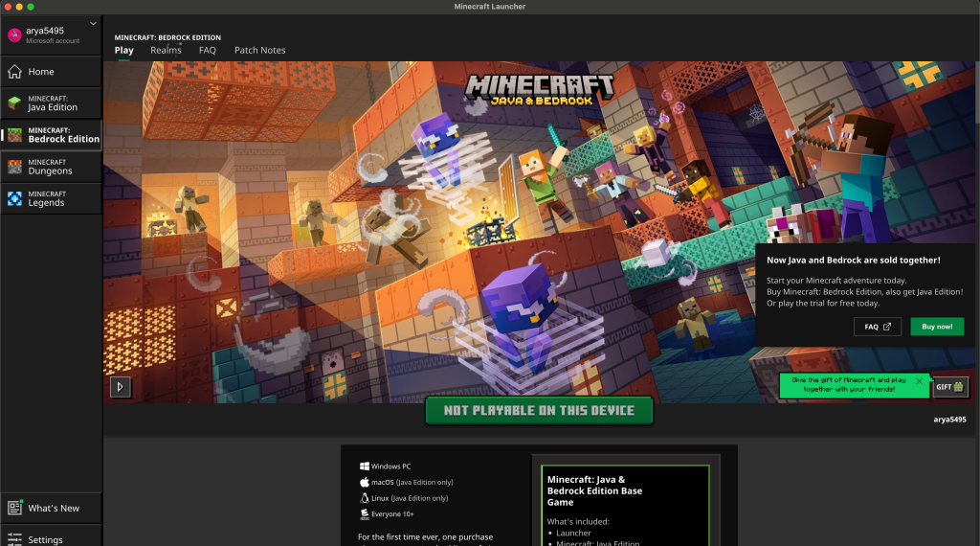Screen dimensions: 980x546
Task: Open Minecraft Dungeons from the sidebar
Action: pyautogui.click(x=51, y=167)
